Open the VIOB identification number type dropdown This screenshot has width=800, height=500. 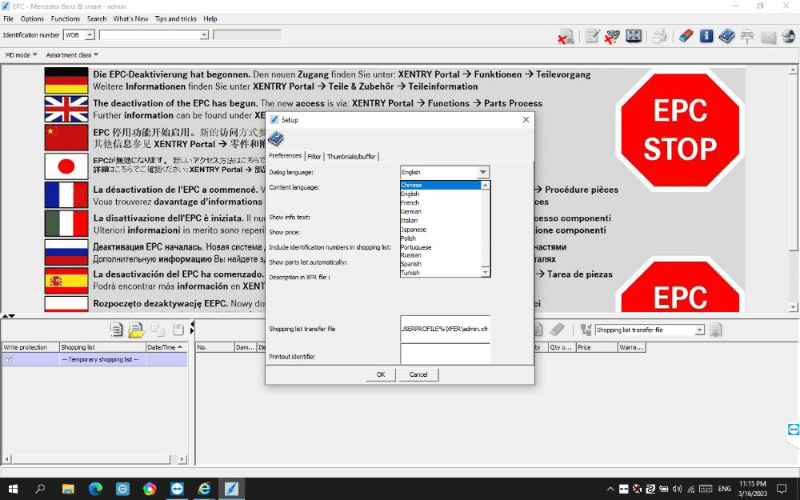[x=90, y=35]
